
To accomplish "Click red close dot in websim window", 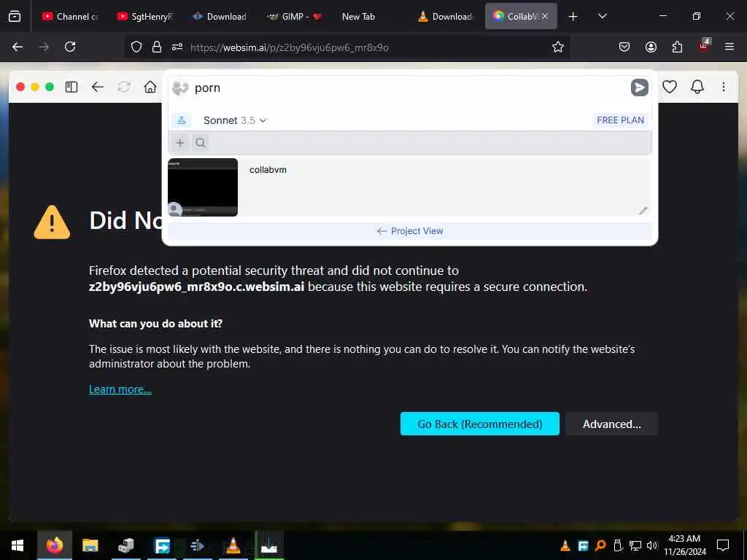I will click(x=20, y=87).
